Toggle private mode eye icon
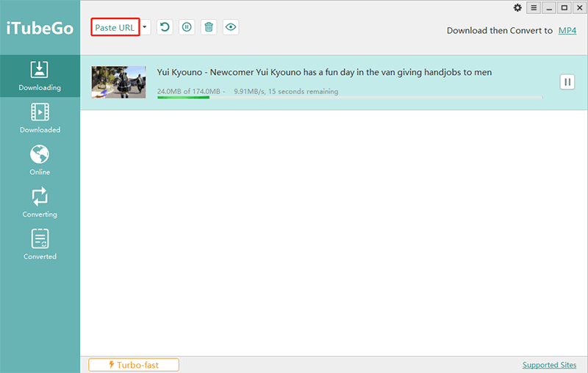588x373 pixels. click(x=231, y=27)
